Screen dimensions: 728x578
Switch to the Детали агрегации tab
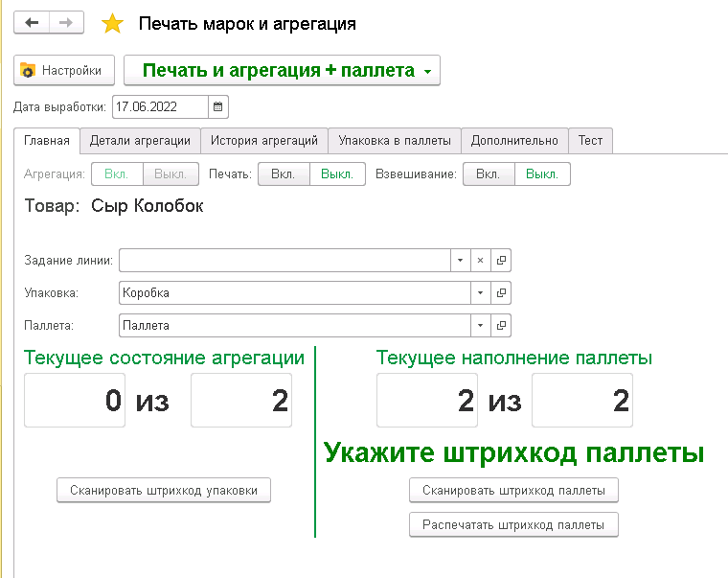[140, 140]
